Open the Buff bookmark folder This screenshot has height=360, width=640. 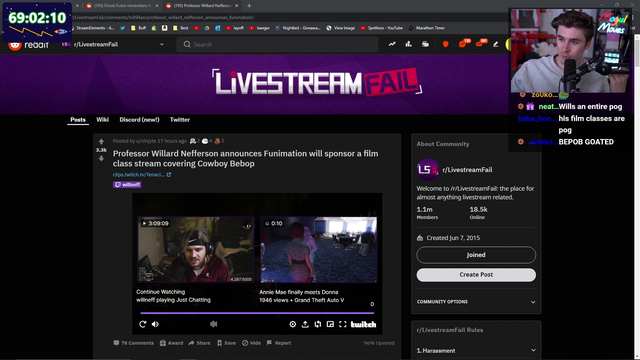coord(138,28)
